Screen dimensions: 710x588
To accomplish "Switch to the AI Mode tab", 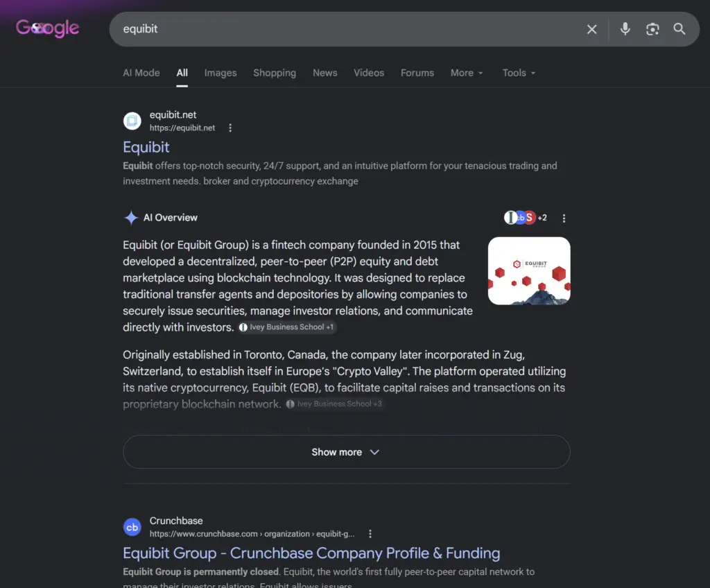I will tap(141, 73).
